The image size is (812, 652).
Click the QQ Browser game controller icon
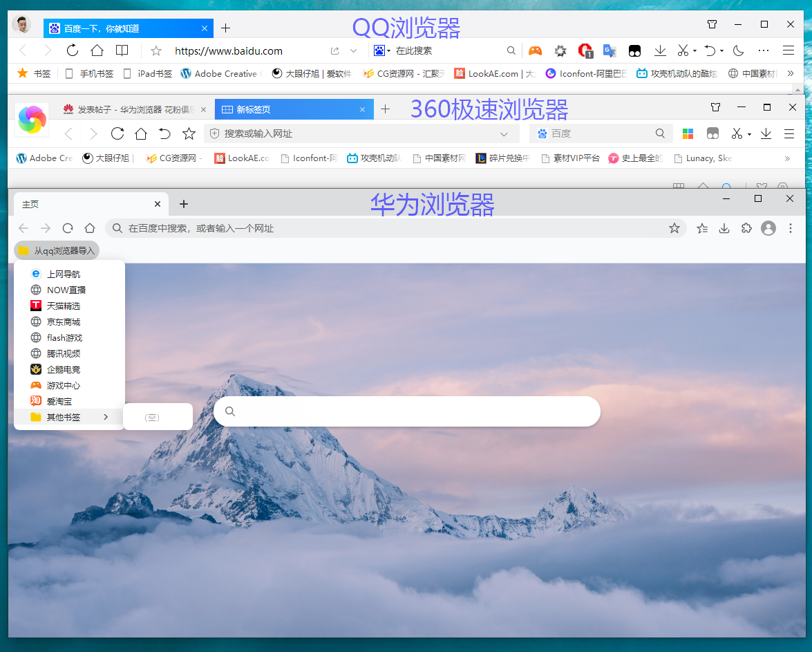pyautogui.click(x=535, y=50)
